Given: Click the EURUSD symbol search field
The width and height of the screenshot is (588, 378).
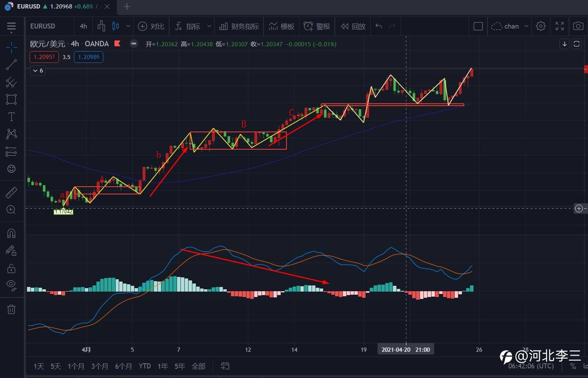Looking at the screenshot, I should (43, 26).
